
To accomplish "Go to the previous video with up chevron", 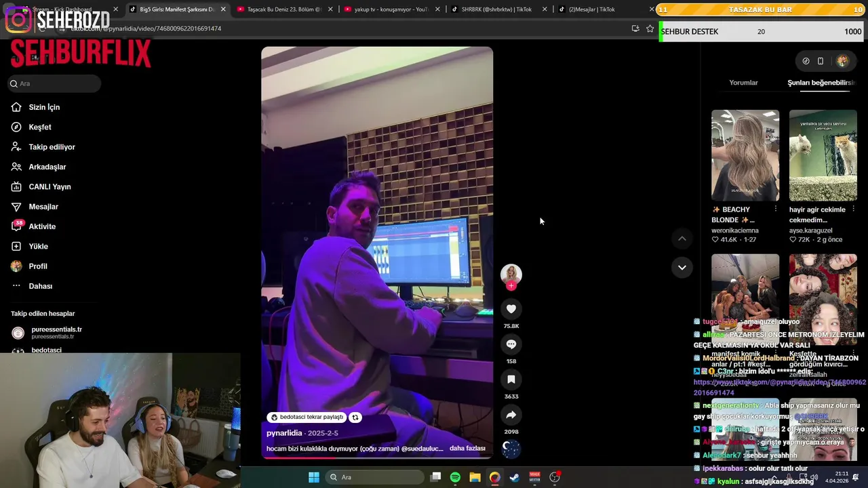I will coord(682,239).
